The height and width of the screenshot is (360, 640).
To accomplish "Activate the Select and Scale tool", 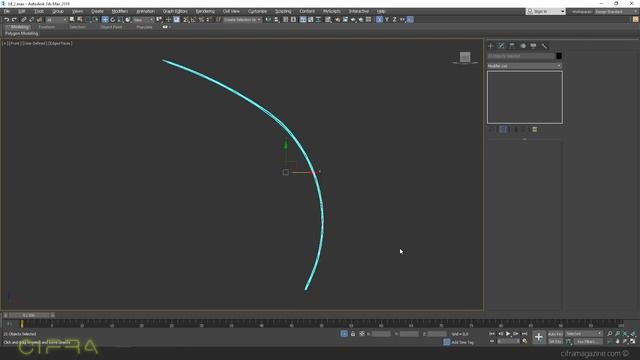I will pos(120,20).
